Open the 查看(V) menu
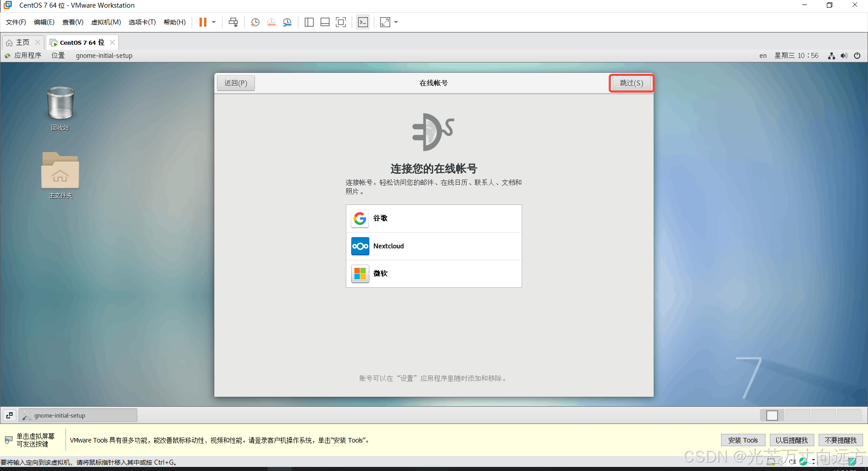This screenshot has width=868, height=471. [x=73, y=22]
